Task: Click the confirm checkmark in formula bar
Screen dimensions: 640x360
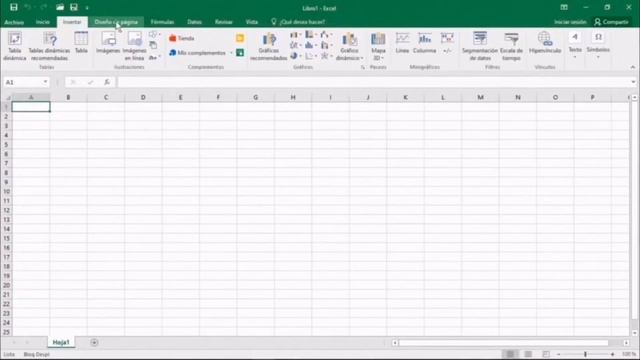Action: tap(90, 82)
